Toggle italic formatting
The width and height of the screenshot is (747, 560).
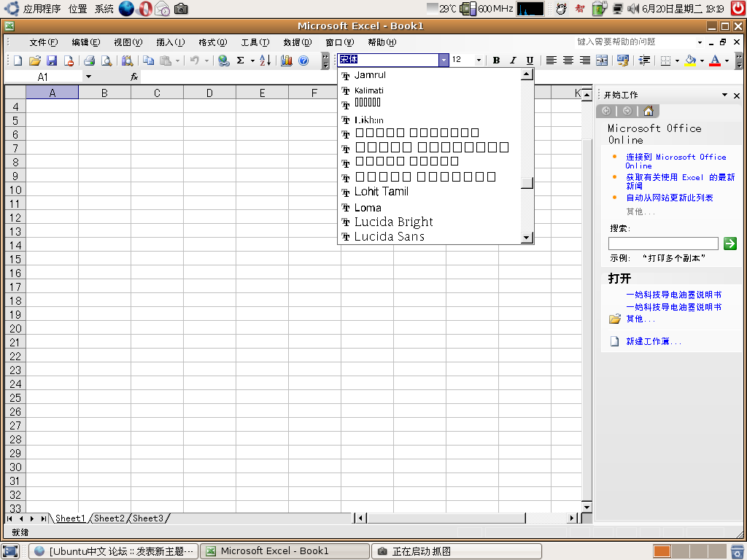coord(513,61)
